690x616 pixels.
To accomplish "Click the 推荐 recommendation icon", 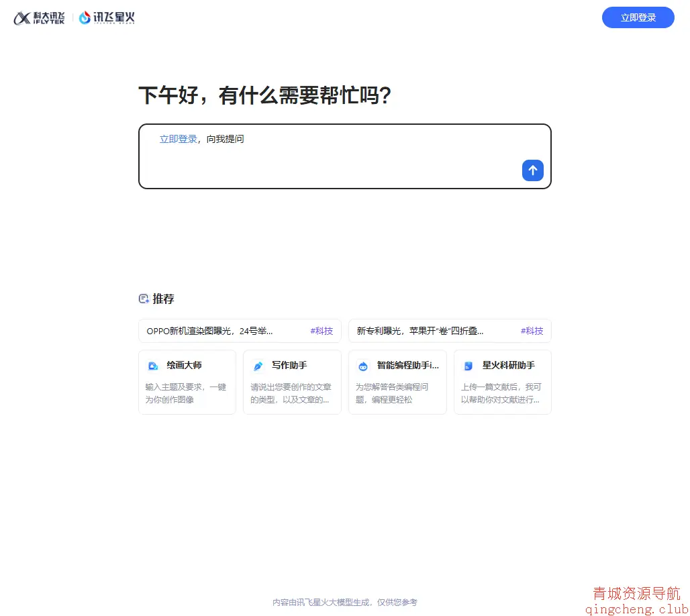I will tap(144, 298).
